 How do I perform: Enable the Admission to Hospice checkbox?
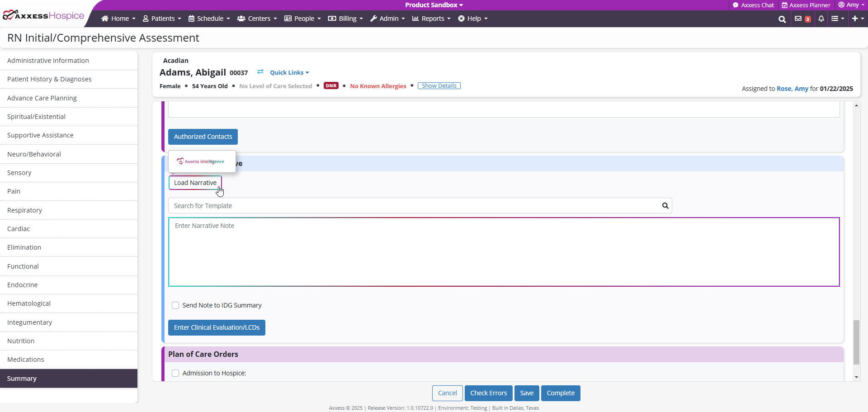click(x=175, y=373)
